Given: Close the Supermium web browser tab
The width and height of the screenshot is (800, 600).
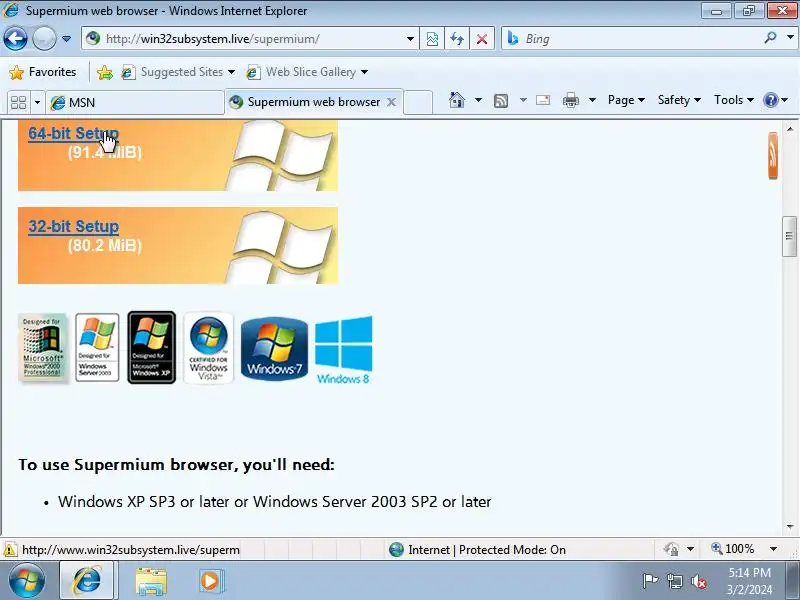Looking at the screenshot, I should tap(391, 102).
